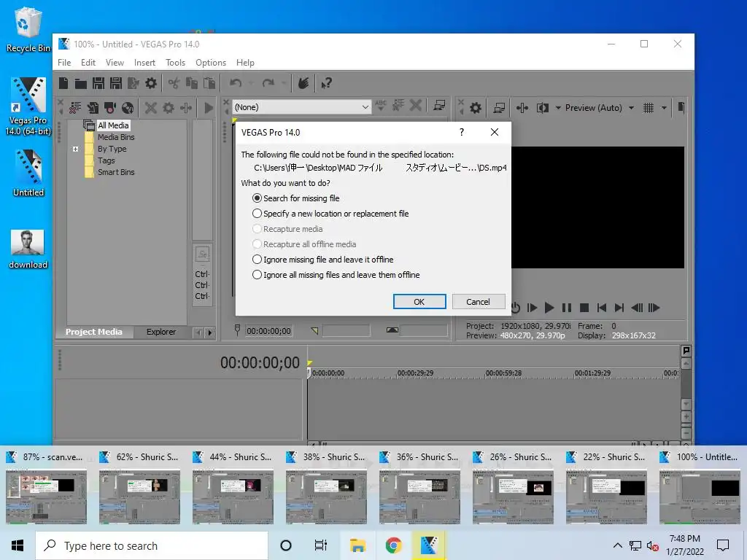The image size is (747, 560).
Task: Click the Save As double-floppy icon
Action: tap(116, 83)
